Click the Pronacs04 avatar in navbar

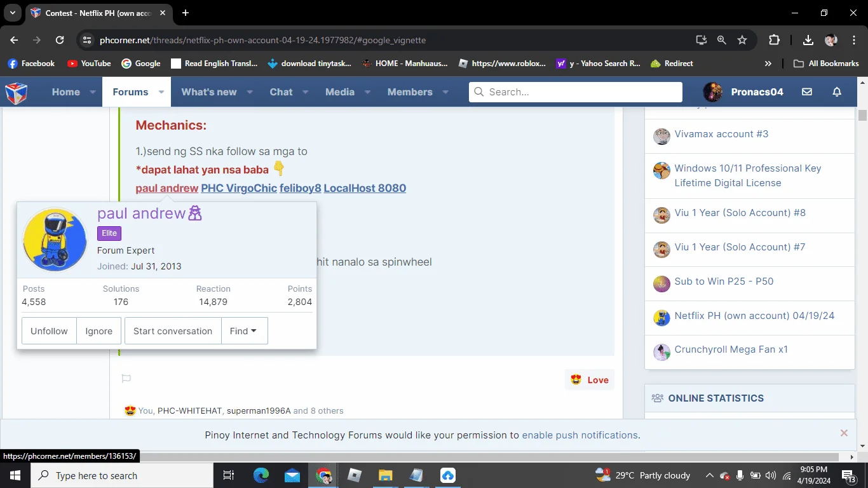coord(713,92)
